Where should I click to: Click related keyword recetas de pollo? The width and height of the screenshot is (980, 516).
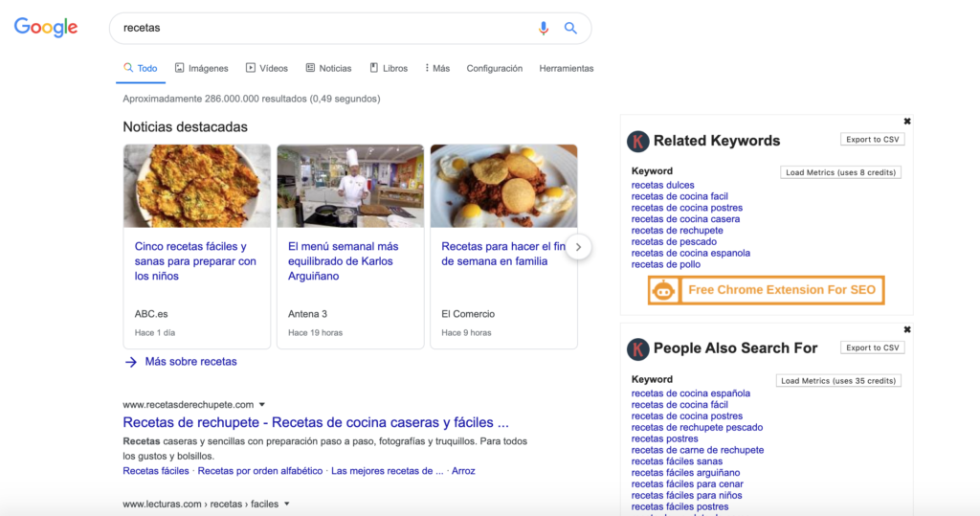click(x=666, y=264)
